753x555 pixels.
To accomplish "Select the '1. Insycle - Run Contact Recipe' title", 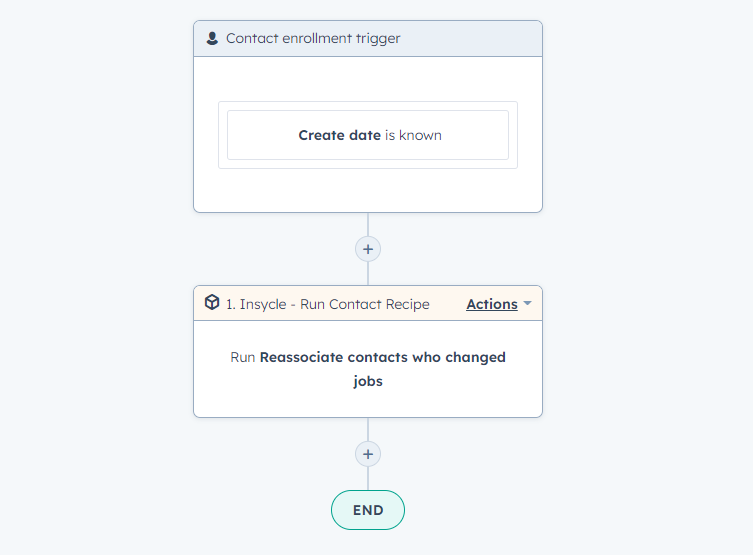I will pyautogui.click(x=327, y=304).
